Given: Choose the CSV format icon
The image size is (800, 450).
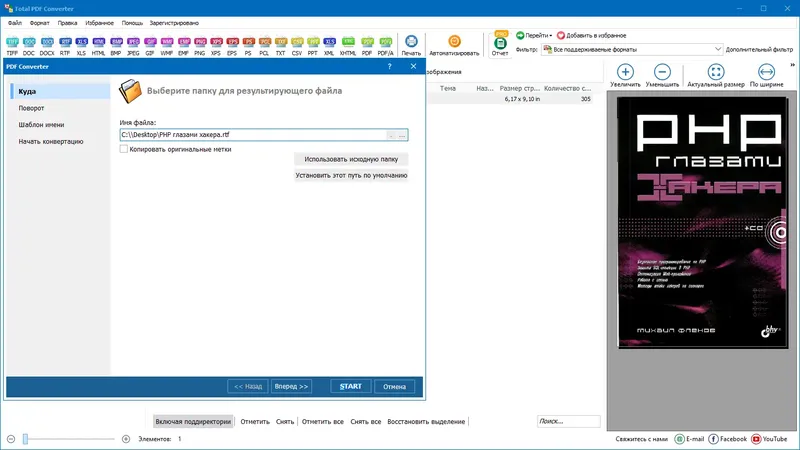Looking at the screenshot, I should click(x=297, y=45).
